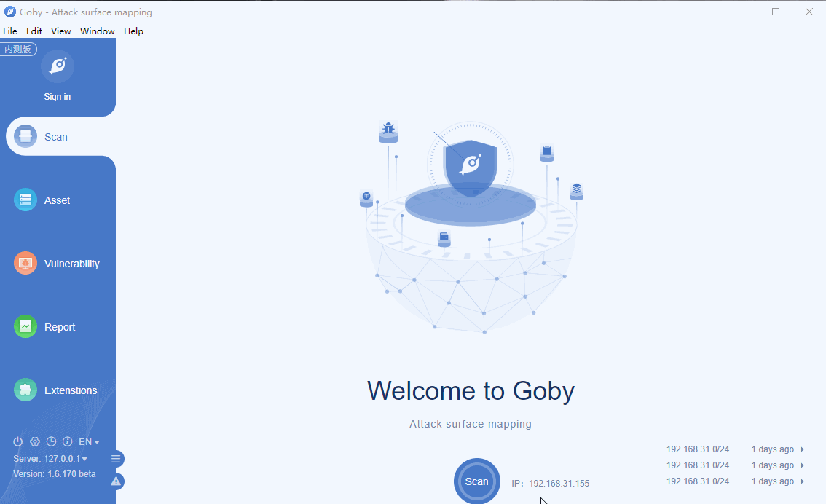Expand the first 192.168.31.0/24 history arrow
Viewport: 826px width, 504px height.
click(802, 449)
